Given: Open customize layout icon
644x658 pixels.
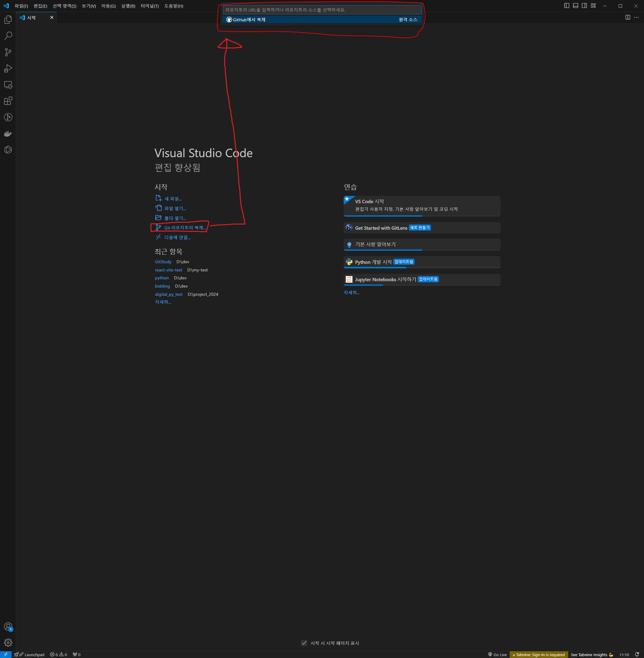Looking at the screenshot, I should coord(593,6).
